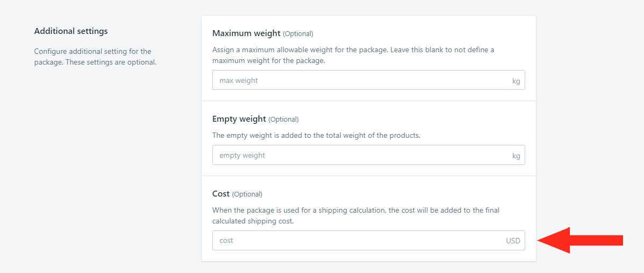The width and height of the screenshot is (644, 273).
Task: Click the empty weight added to total text
Action: coord(316,135)
